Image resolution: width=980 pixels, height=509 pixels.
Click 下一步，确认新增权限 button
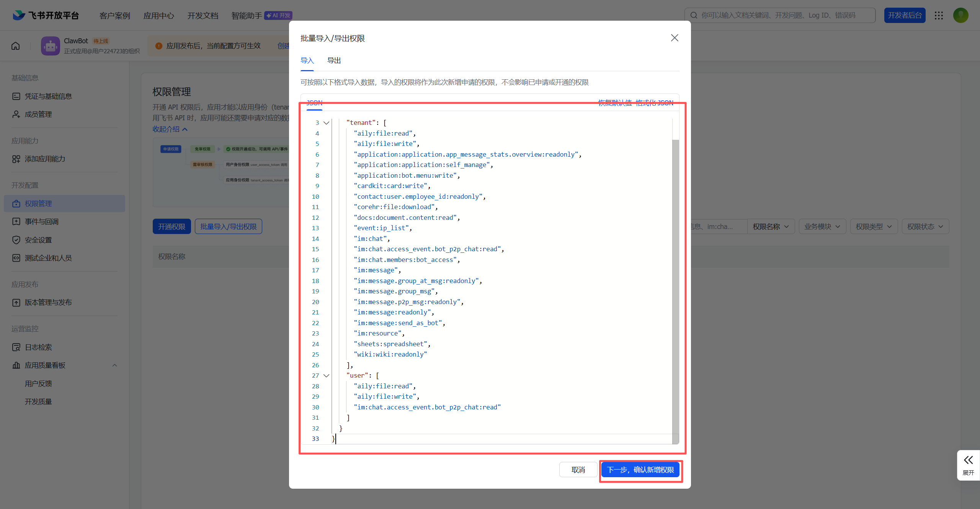point(640,470)
